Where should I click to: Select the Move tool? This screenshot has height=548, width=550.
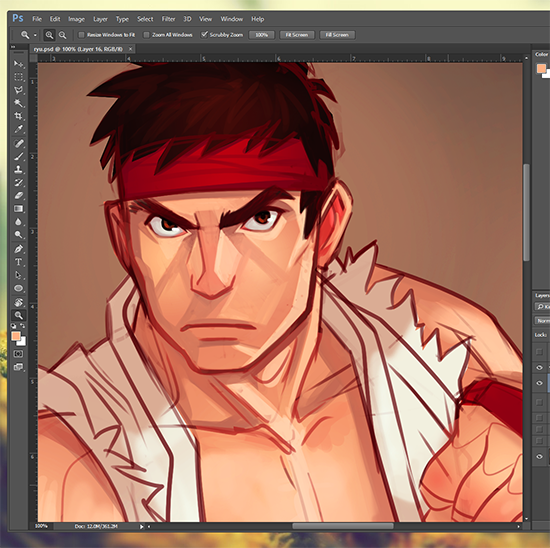point(18,64)
